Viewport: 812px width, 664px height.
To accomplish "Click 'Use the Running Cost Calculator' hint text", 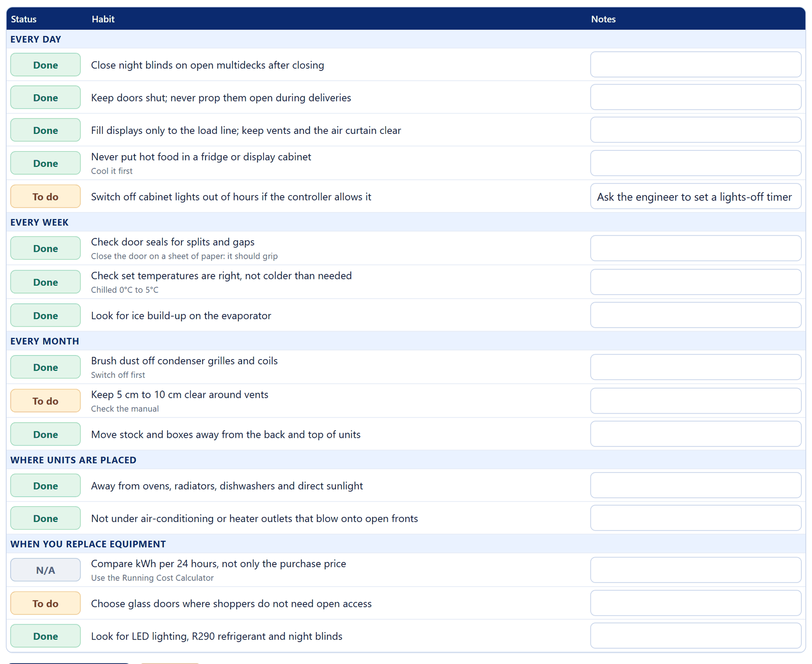I will (x=152, y=578).
